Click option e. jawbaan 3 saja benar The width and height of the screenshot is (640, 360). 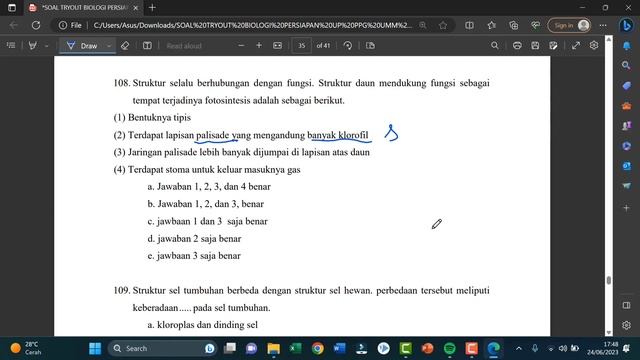[194, 256]
